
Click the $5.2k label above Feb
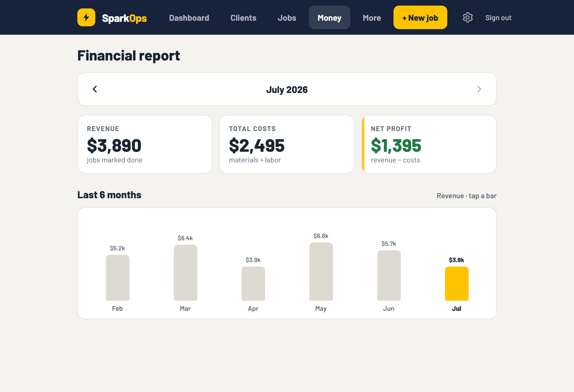click(117, 248)
